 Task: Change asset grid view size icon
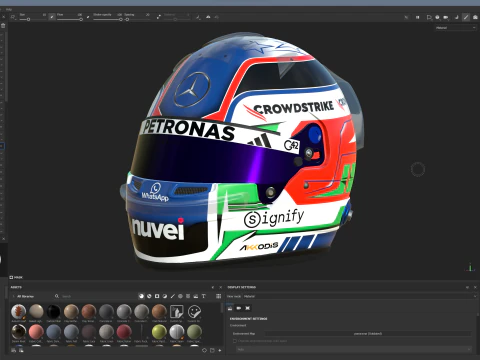218,296
